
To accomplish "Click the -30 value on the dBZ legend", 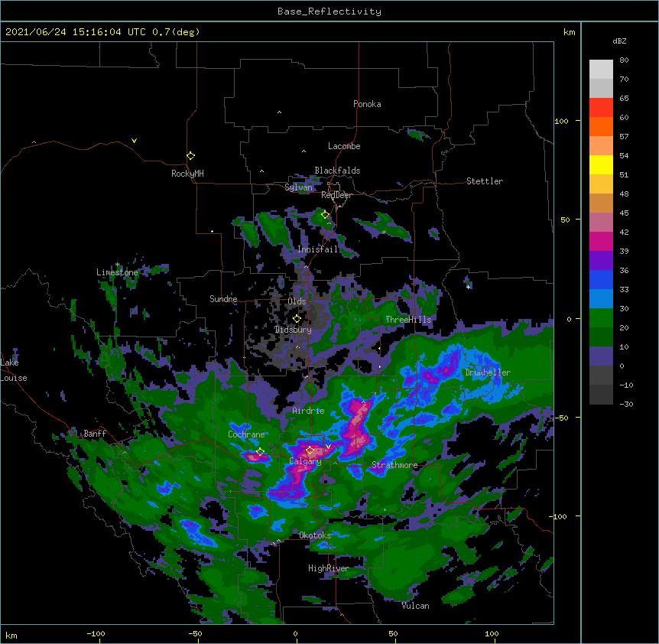I will (626, 405).
